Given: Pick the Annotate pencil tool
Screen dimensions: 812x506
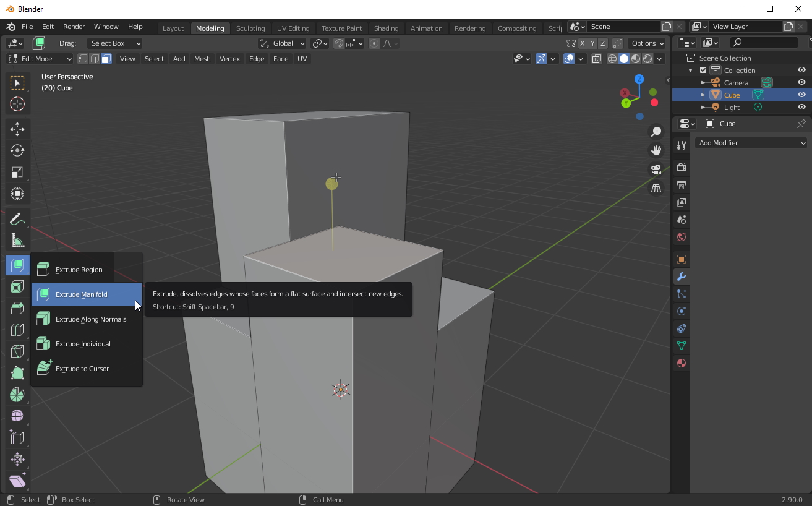Looking at the screenshot, I should (17, 220).
